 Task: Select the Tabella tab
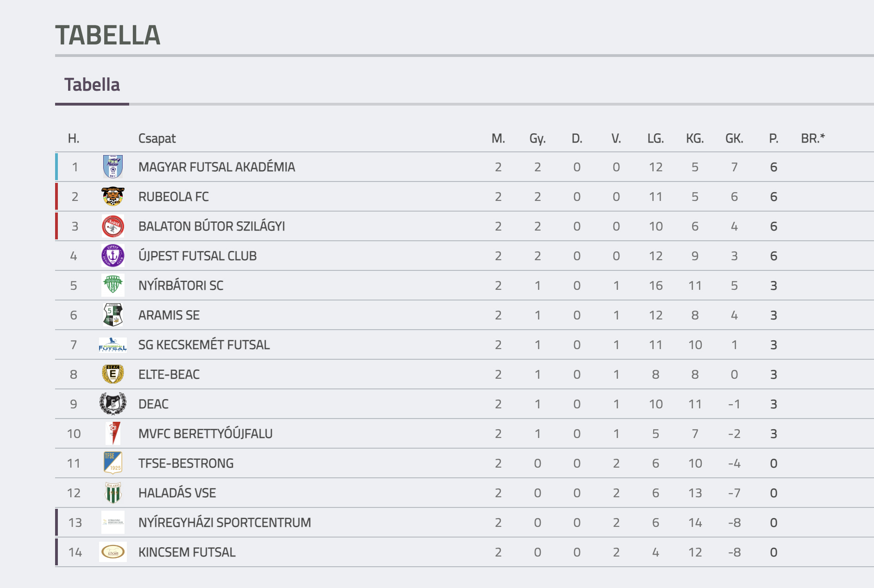(92, 85)
